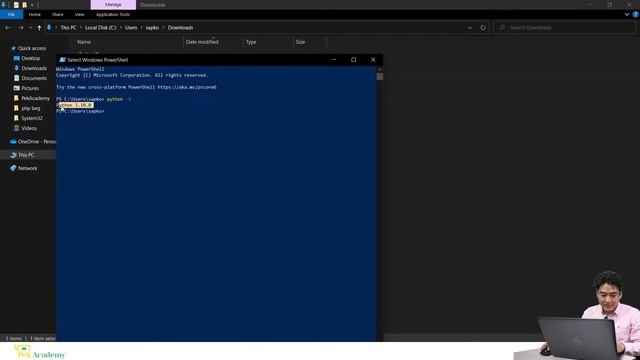Click the This PC computer icon
This screenshot has height=360, width=640.
pyautogui.click(x=13, y=155)
